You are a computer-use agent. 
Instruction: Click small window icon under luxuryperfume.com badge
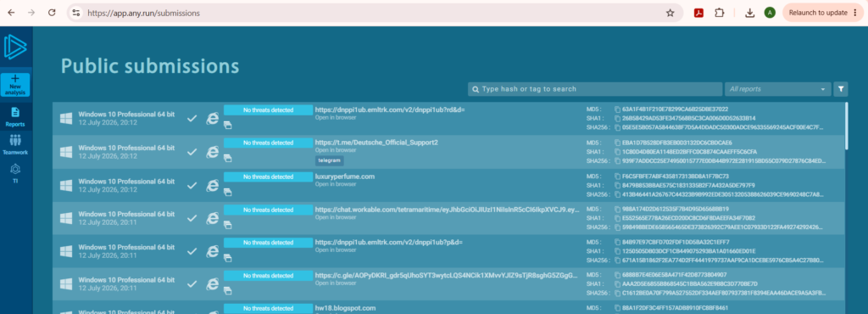(227, 192)
